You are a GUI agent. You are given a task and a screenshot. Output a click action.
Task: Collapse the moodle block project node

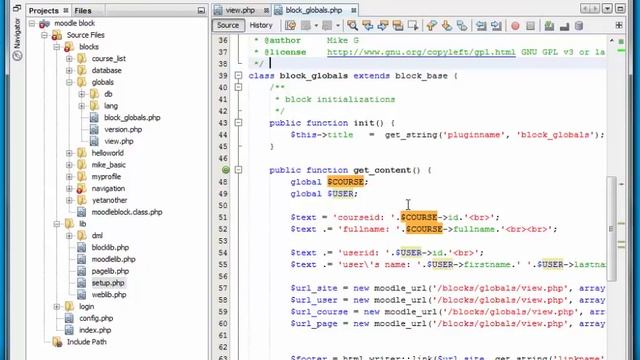(x=32, y=24)
